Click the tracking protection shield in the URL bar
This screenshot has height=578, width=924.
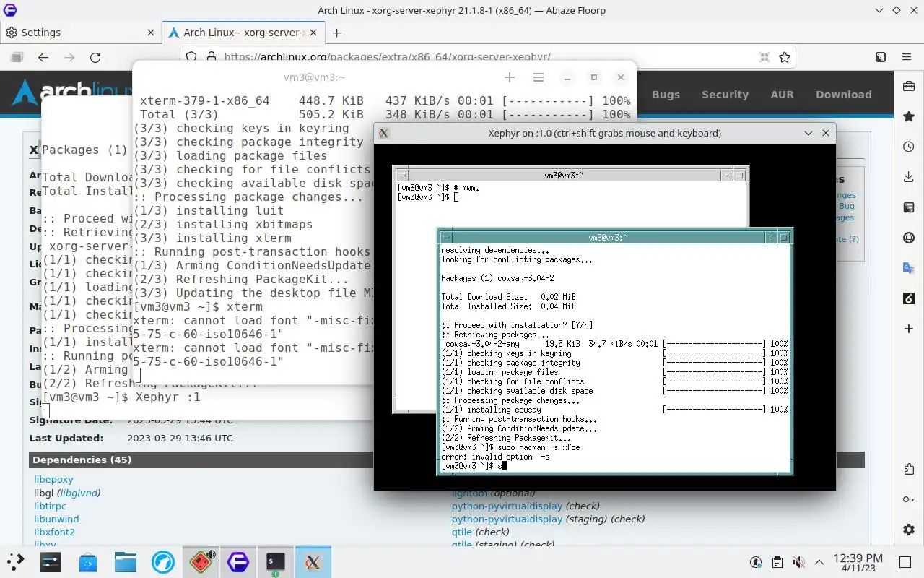tap(191, 57)
